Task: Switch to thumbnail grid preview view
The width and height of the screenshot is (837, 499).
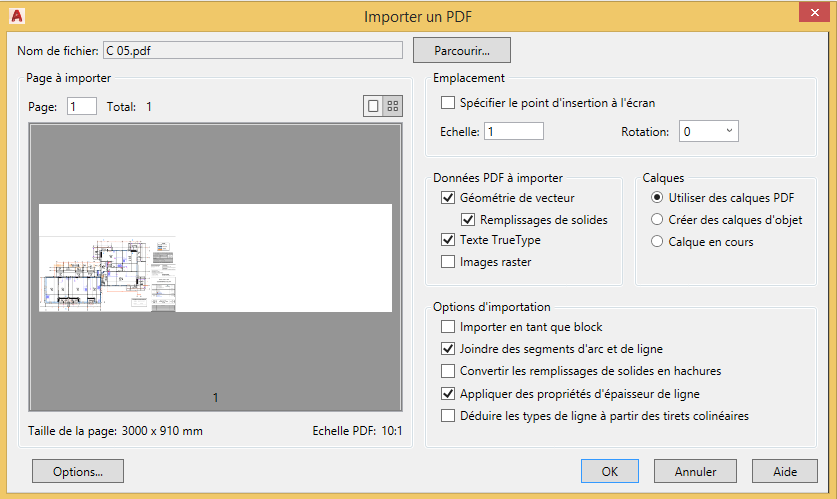Action: point(393,106)
